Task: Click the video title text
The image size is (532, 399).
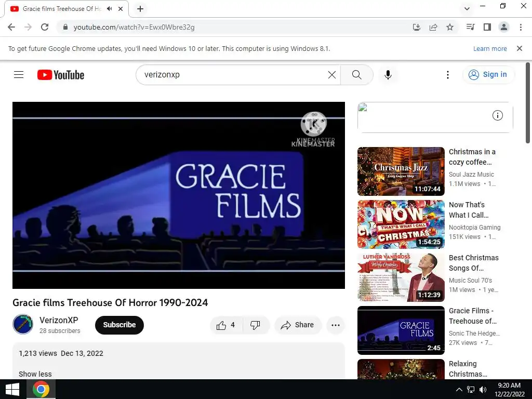Action: coord(110,303)
